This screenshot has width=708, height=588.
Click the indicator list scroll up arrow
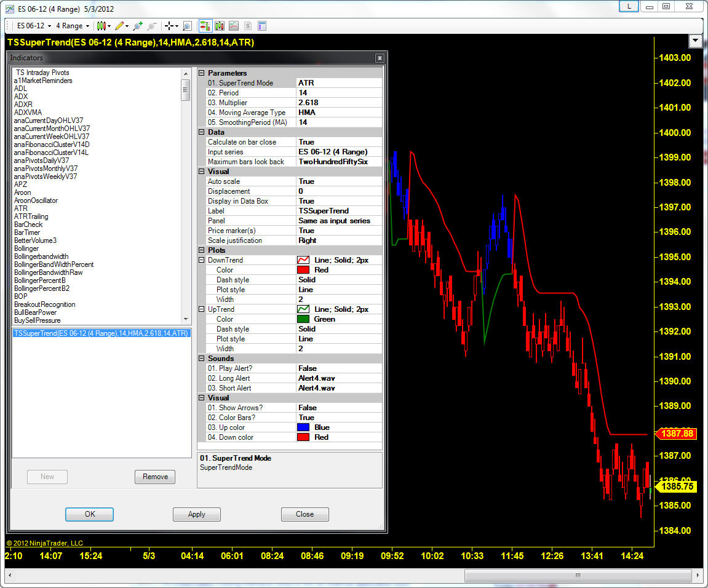[x=186, y=73]
